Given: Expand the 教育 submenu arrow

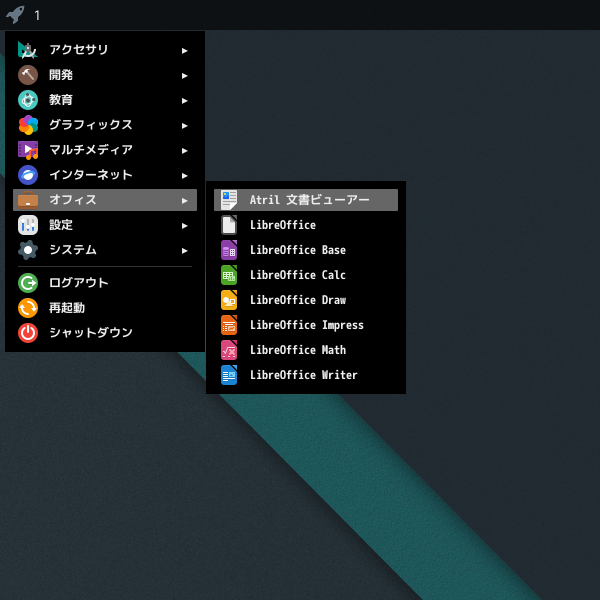Looking at the screenshot, I should [x=184, y=101].
